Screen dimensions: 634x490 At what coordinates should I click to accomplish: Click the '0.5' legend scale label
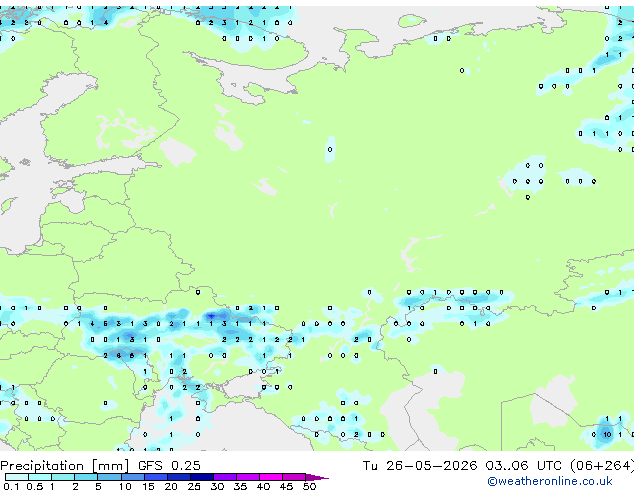[34, 486]
